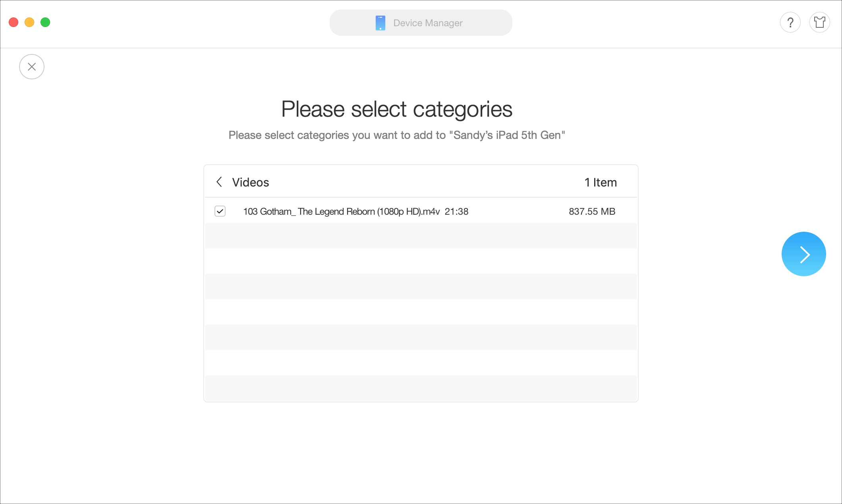Click the 837.55 MB size value
The height and width of the screenshot is (504, 842).
pyautogui.click(x=592, y=211)
